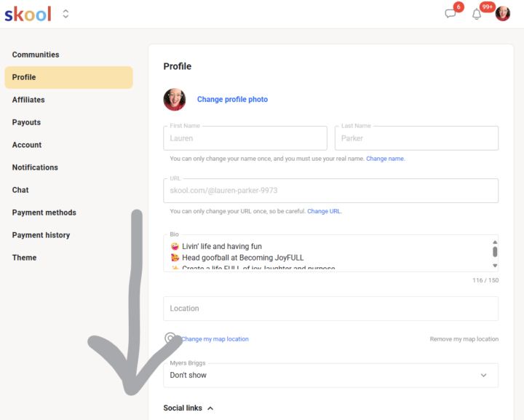Viewport: 524px width, 420px height.
Task: Click the Location input field
Action: [x=331, y=309]
